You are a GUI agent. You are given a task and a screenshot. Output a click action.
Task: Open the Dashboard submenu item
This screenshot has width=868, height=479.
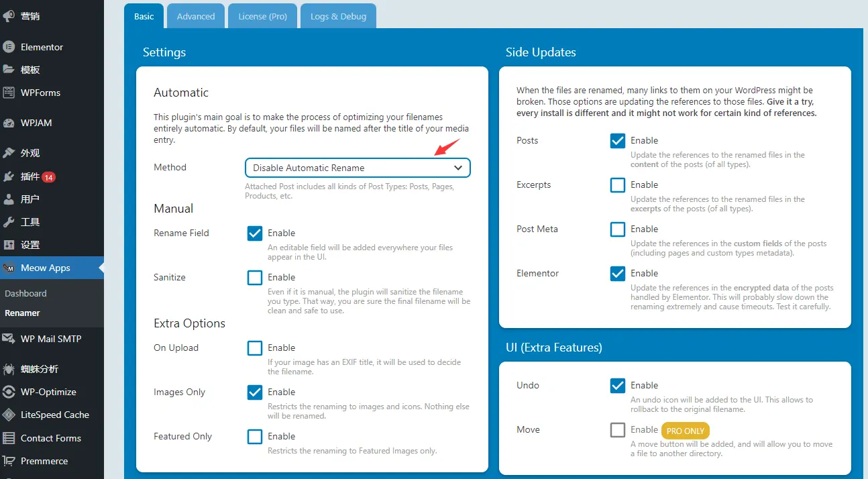tap(25, 293)
